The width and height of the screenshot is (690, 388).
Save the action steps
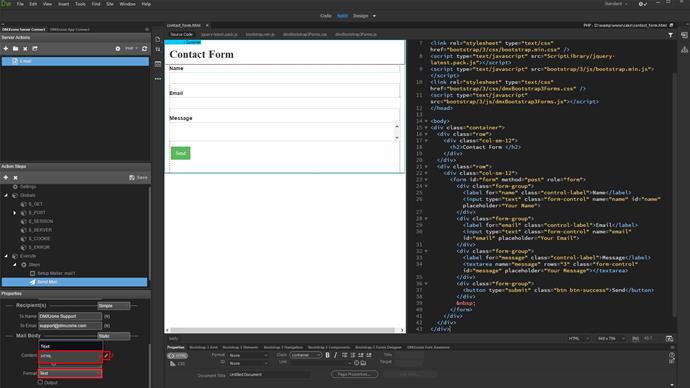(x=138, y=177)
